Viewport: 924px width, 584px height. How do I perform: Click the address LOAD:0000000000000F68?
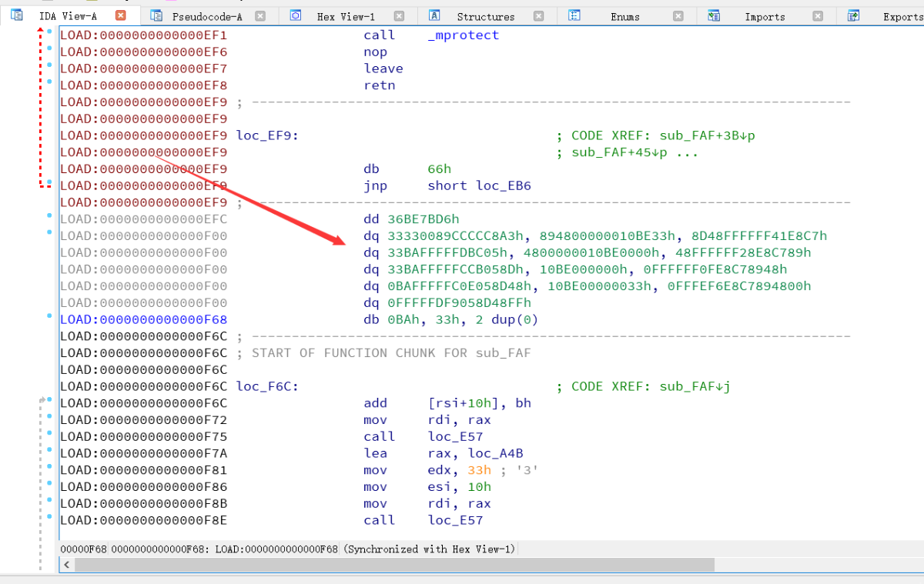[144, 319]
